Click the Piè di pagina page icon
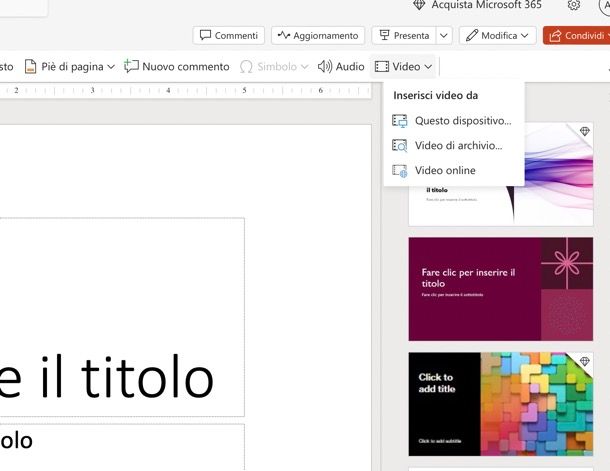Screen dimensions: 610x471 coord(30,67)
